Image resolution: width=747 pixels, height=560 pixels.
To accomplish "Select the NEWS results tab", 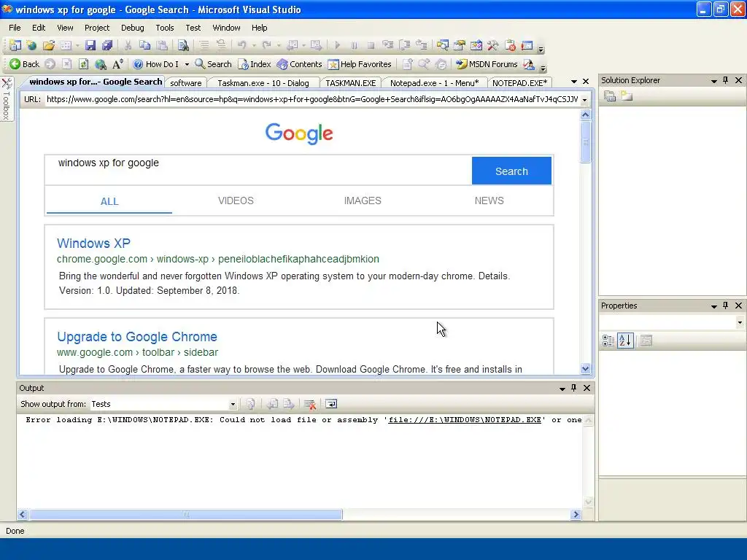I will pos(489,201).
